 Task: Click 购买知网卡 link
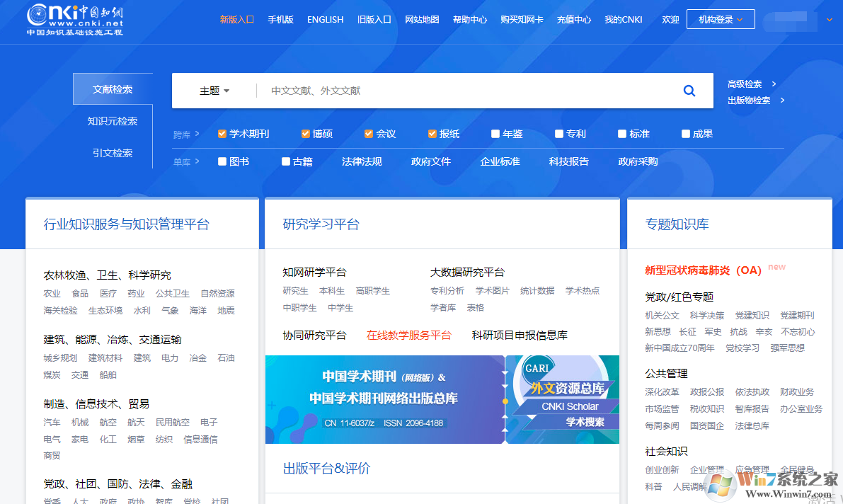tap(522, 19)
